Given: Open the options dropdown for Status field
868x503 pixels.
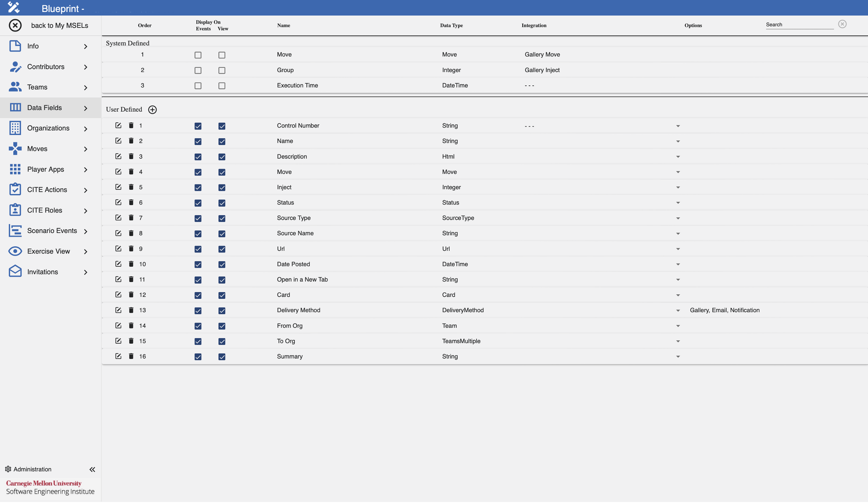Looking at the screenshot, I should point(678,202).
